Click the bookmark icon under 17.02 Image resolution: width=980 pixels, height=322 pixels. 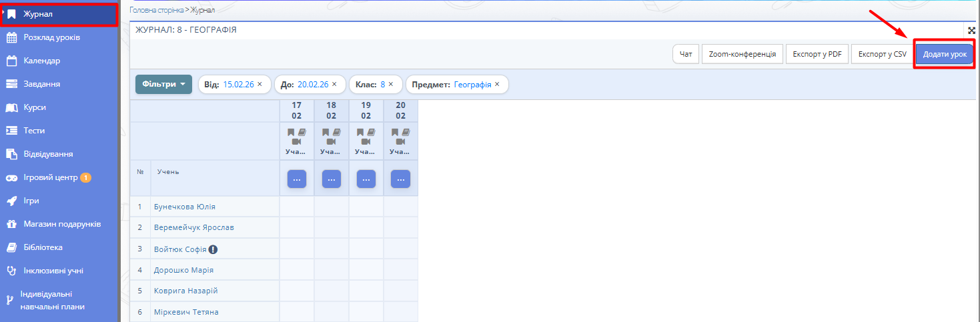[x=291, y=132]
